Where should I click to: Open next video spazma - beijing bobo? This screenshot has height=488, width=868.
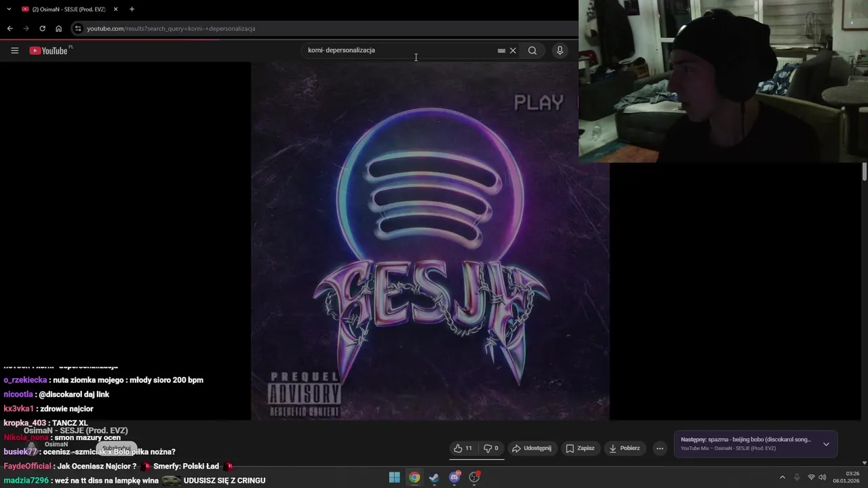(x=746, y=440)
